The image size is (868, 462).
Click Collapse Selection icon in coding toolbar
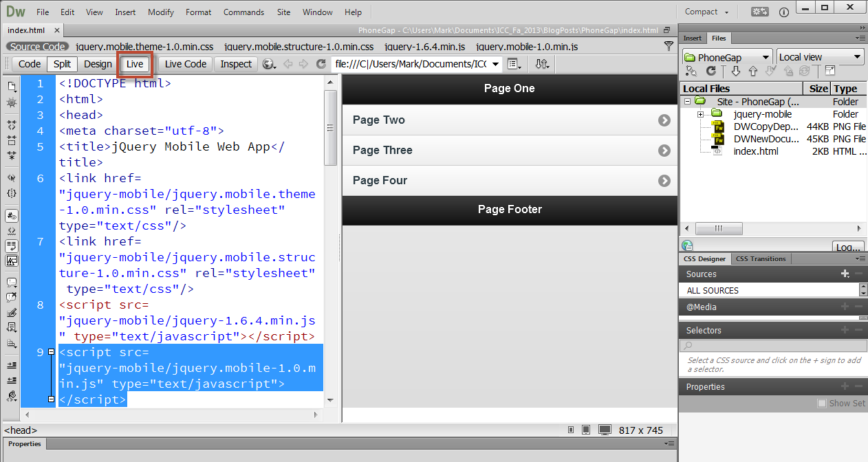pos(12,140)
